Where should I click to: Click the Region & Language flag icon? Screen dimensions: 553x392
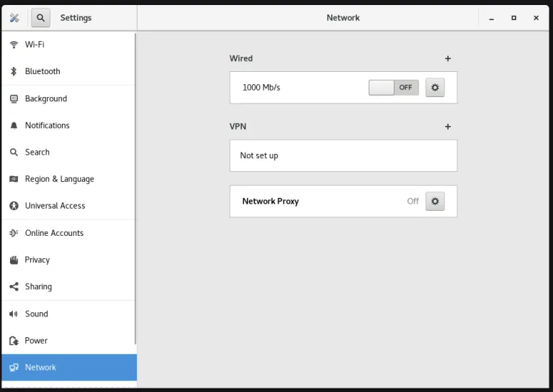pos(14,179)
